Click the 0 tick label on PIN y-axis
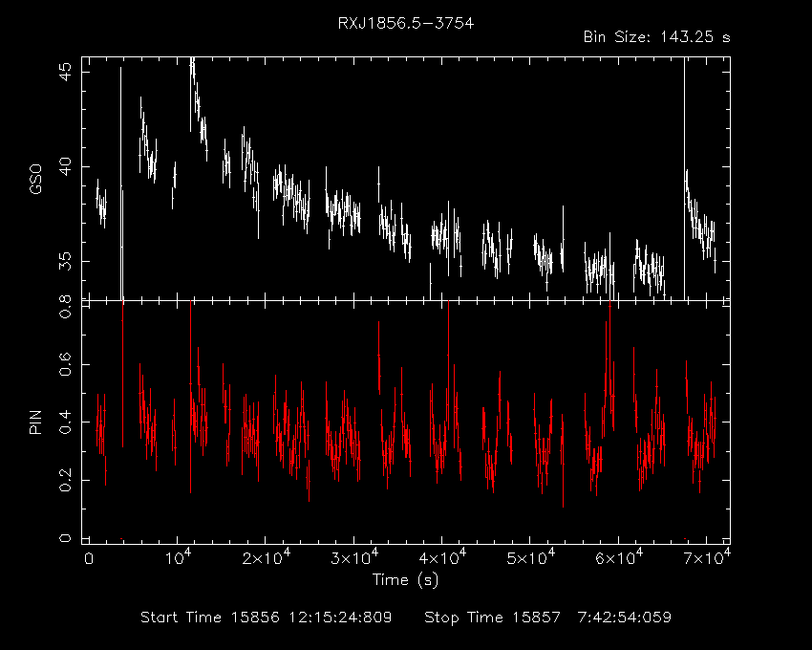The image size is (812, 650). (x=66, y=538)
